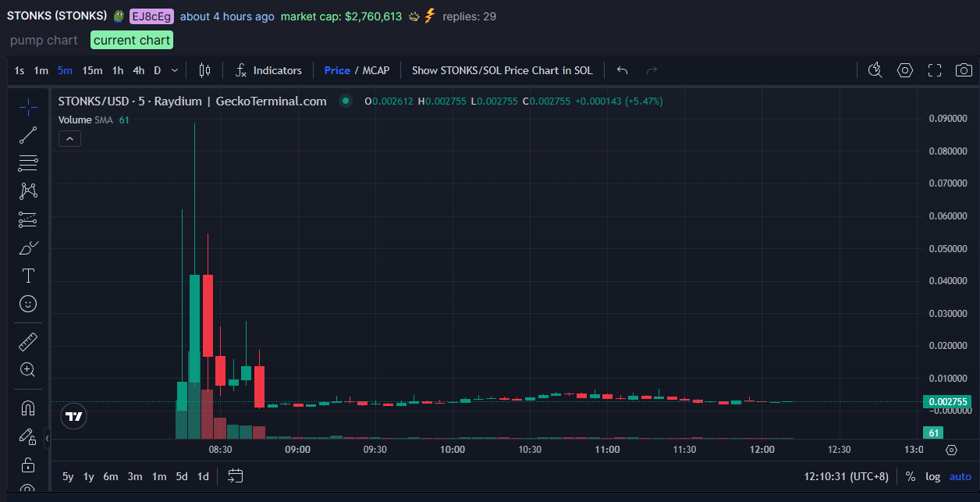Set range to 5d
This screenshot has height=502, width=980.
[x=182, y=476]
